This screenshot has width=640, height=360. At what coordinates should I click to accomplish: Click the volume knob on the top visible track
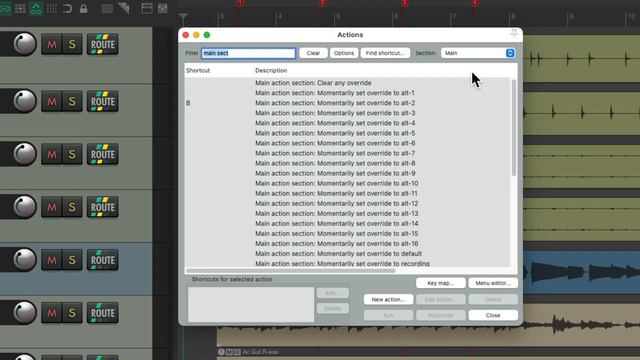point(24,44)
